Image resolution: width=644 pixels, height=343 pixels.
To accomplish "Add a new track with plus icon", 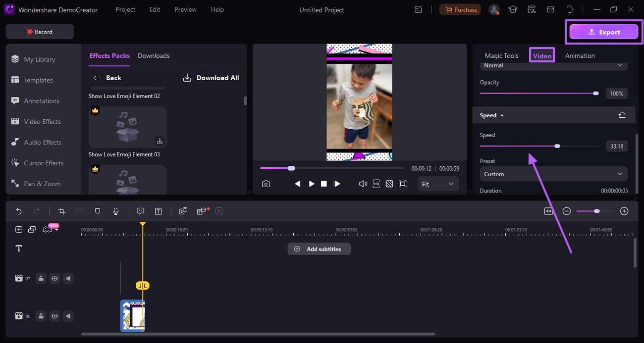I will coord(19,229).
